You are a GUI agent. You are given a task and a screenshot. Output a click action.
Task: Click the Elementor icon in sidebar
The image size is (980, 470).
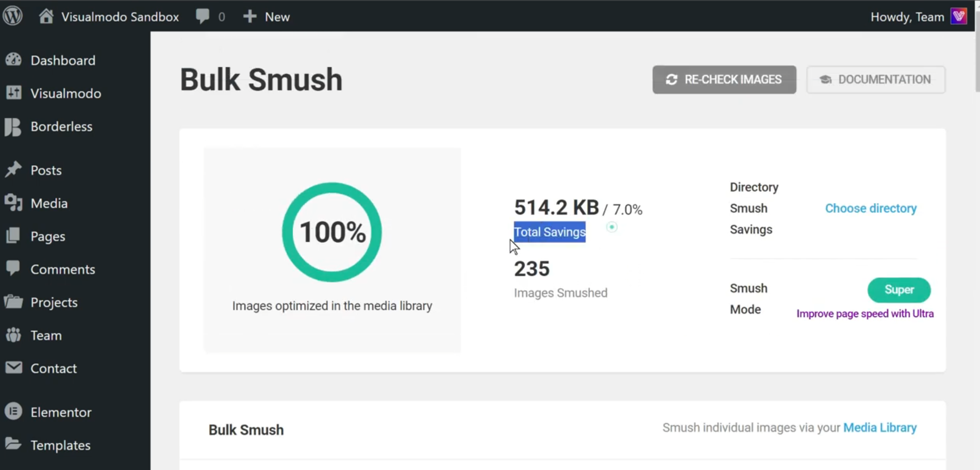click(x=13, y=412)
